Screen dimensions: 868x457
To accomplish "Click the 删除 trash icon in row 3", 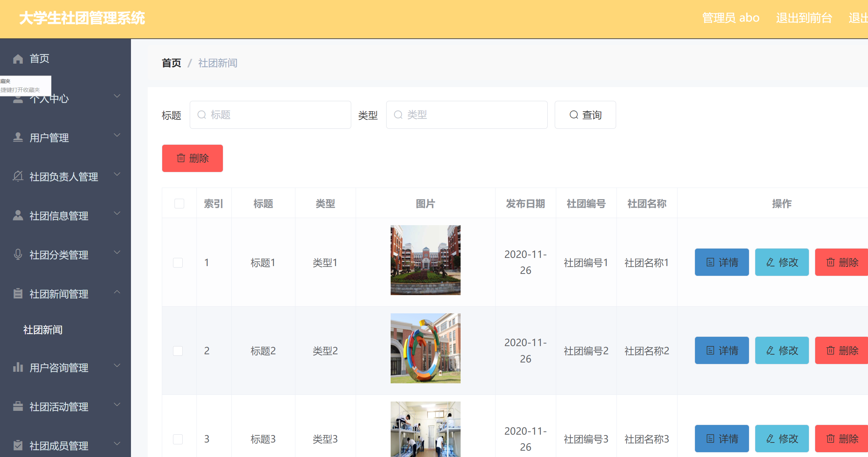I will (830, 439).
